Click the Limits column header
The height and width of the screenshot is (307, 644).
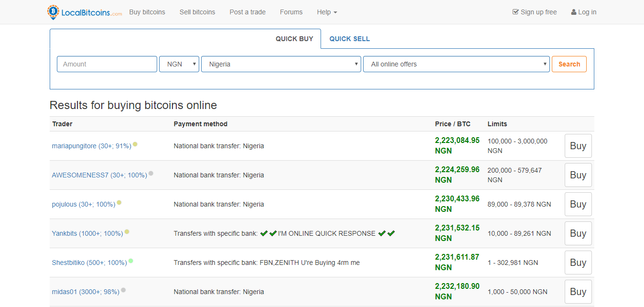[x=497, y=124]
